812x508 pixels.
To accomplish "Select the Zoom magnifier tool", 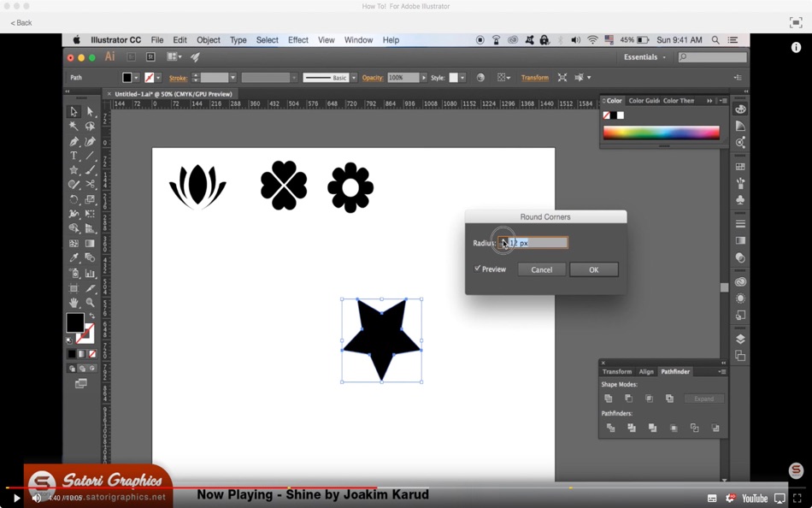I will (90, 303).
